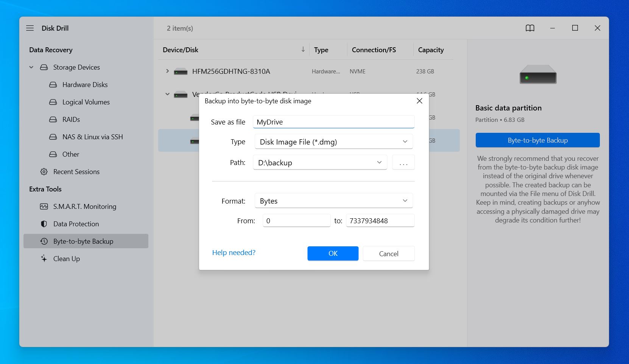This screenshot has width=629, height=364.
Task: Open the help book icon in title bar
Action: click(530, 28)
